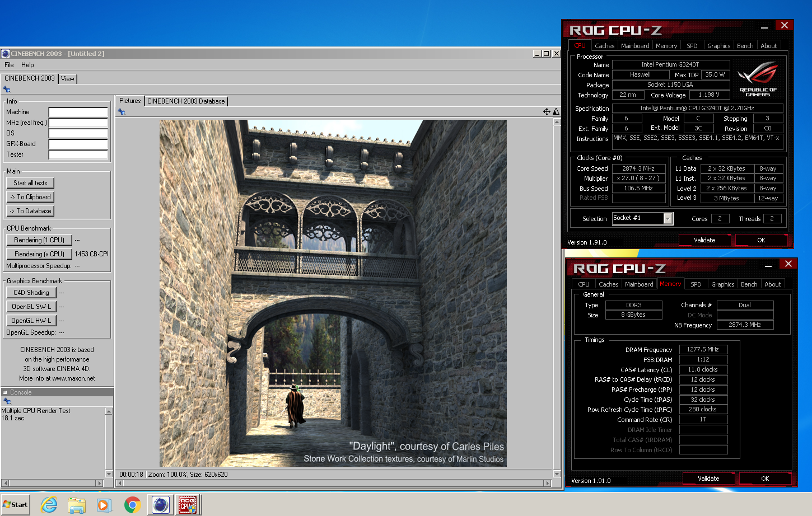Viewport: 812px width, 516px height.
Task: Open the Help menu in CINEBENCH
Action: pos(27,65)
